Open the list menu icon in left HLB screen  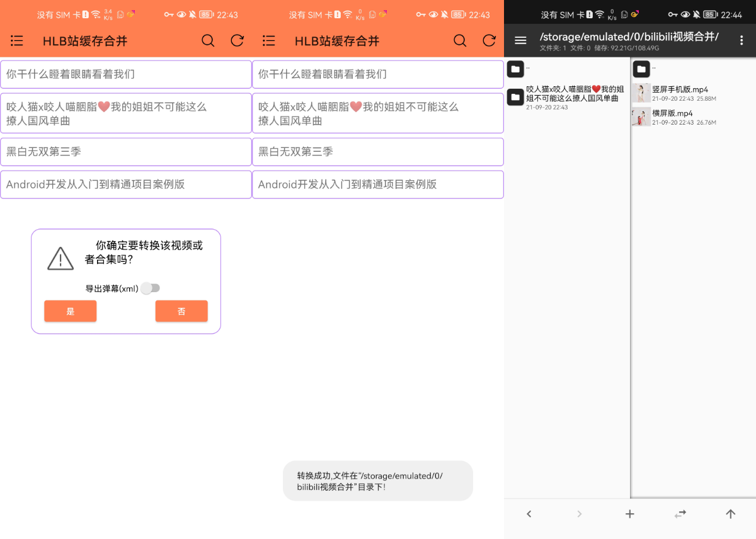(x=17, y=41)
